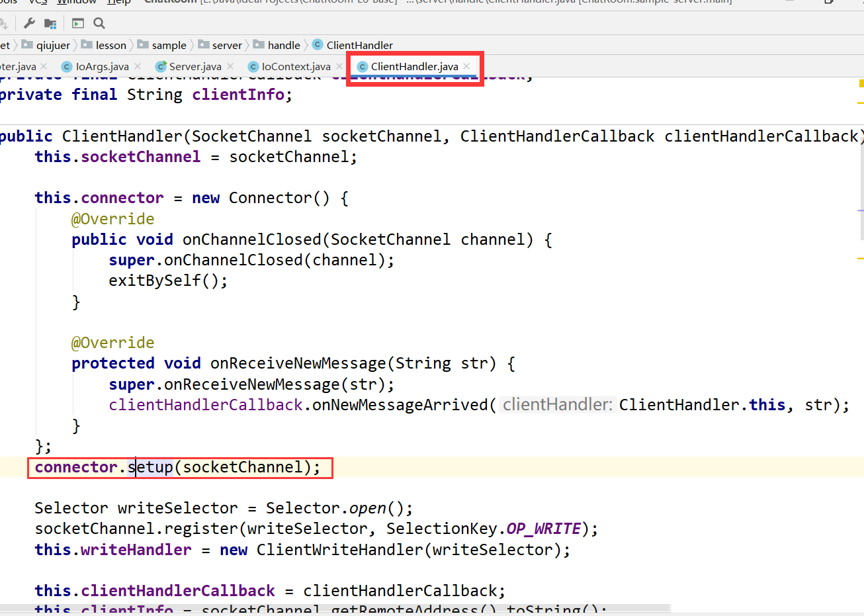Click 'onChannelClosed' method name declaration
The width and height of the screenshot is (864, 616).
[251, 240]
